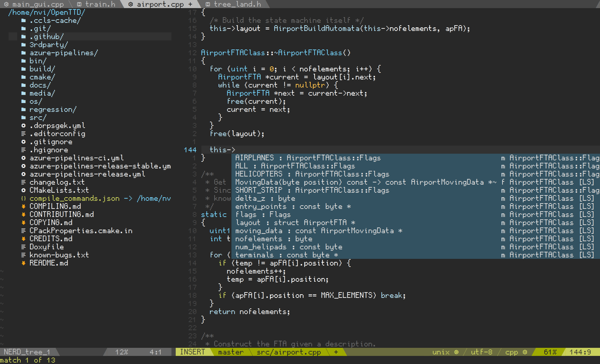Expand the .github/ folder
This screenshot has height=364, width=600.
(x=46, y=36)
